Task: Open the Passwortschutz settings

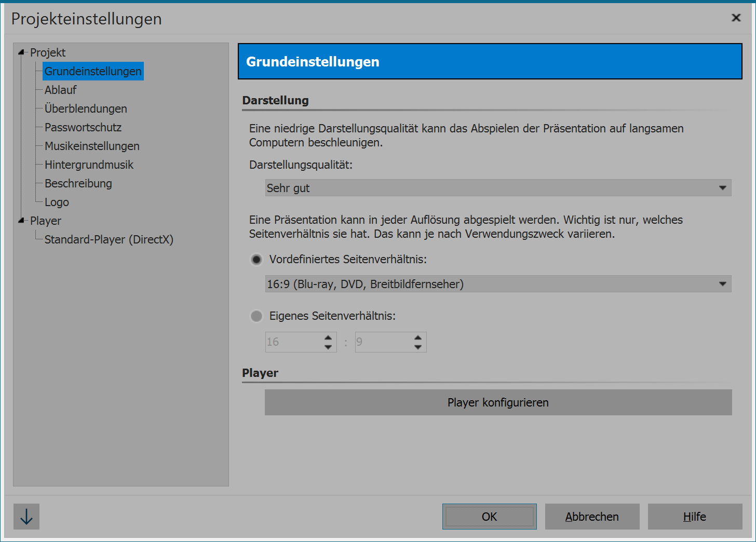Action: point(83,127)
